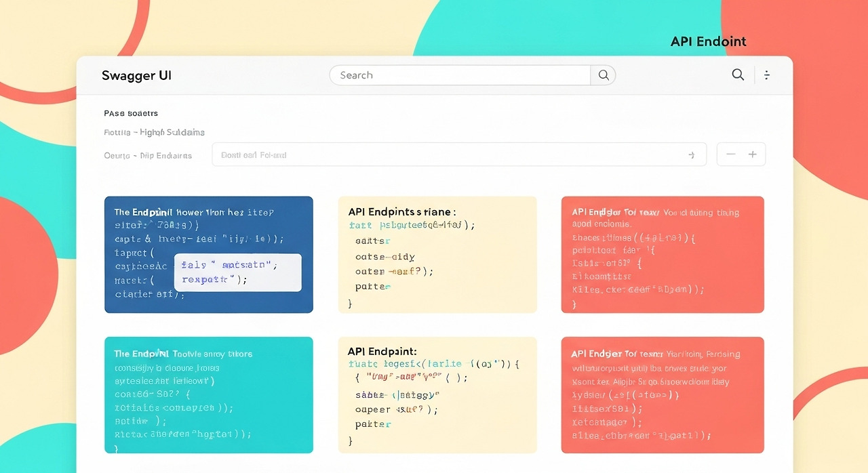This screenshot has height=473, width=868.
Task: Click the "API Endoint" label above the window
Action: 708,41
